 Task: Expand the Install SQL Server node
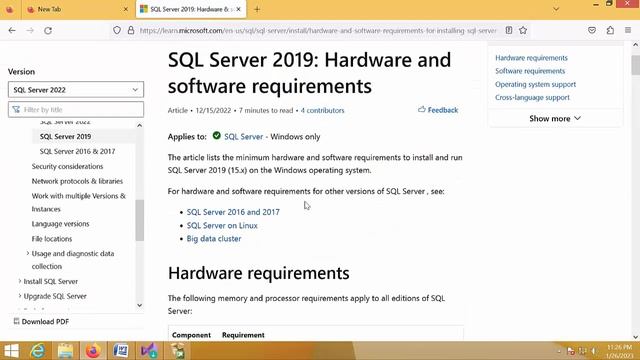20,281
